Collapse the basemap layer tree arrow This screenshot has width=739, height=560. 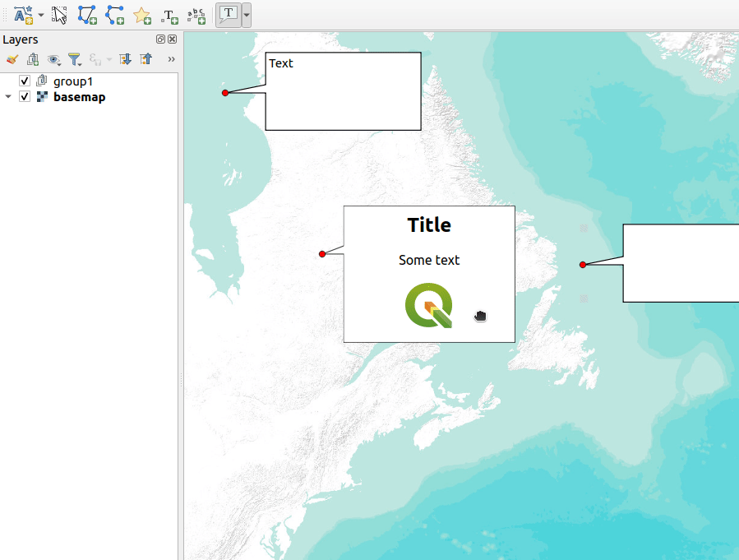point(8,97)
